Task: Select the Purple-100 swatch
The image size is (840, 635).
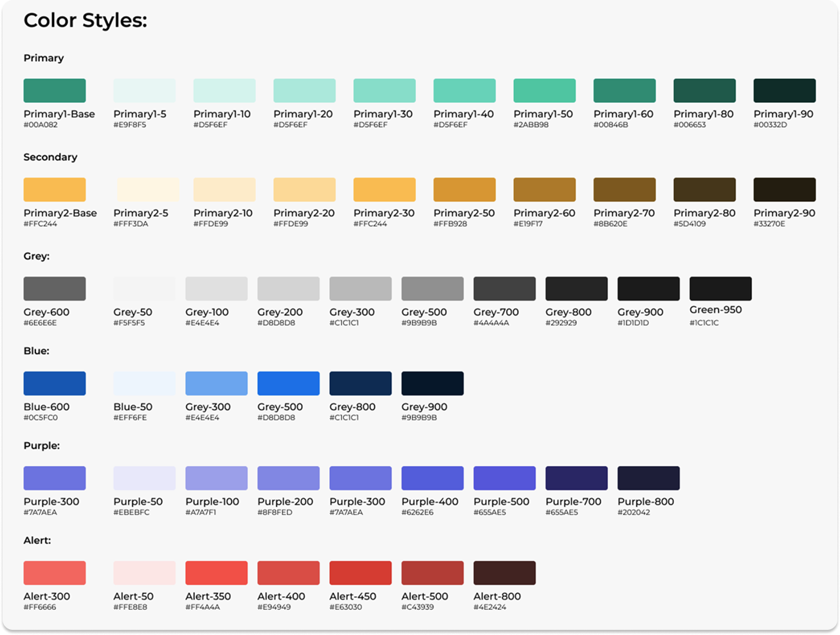Action: pos(217,478)
